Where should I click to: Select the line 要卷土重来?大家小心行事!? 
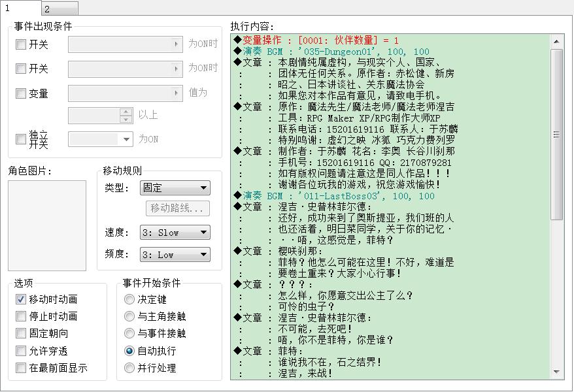[x=390, y=273]
